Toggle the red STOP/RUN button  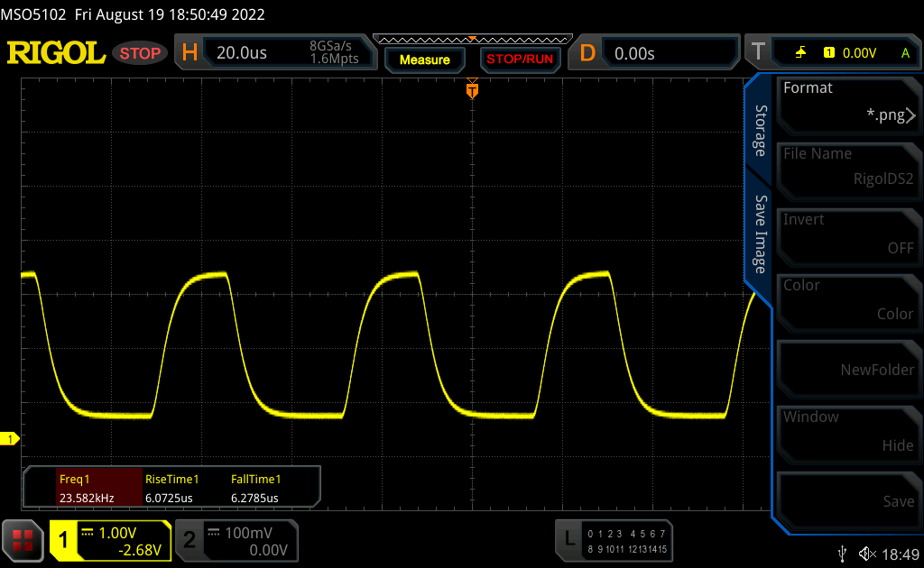520,59
